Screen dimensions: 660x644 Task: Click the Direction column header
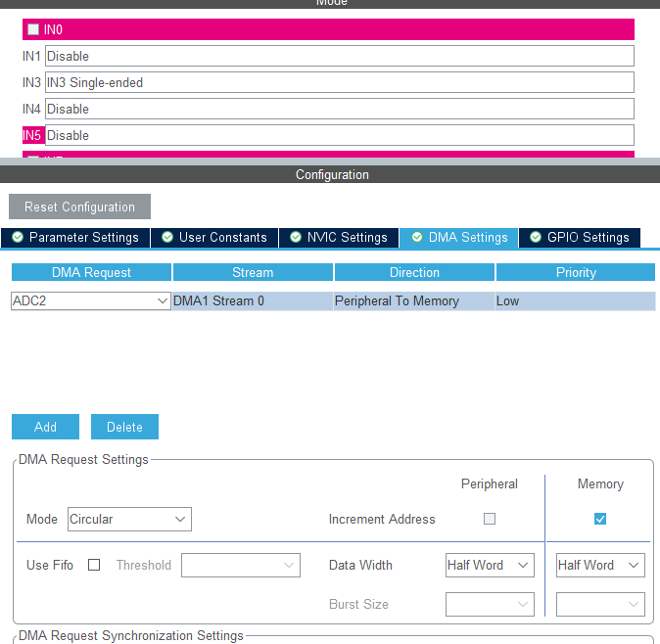414,272
